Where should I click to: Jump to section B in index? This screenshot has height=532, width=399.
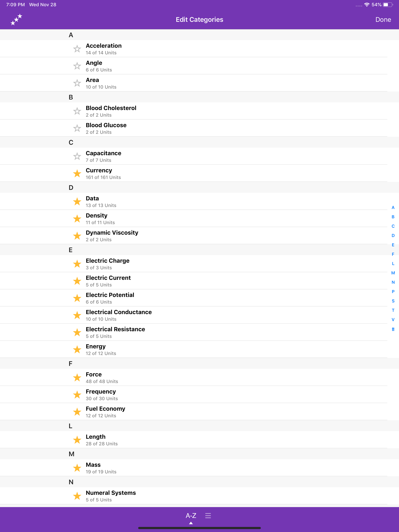393,217
